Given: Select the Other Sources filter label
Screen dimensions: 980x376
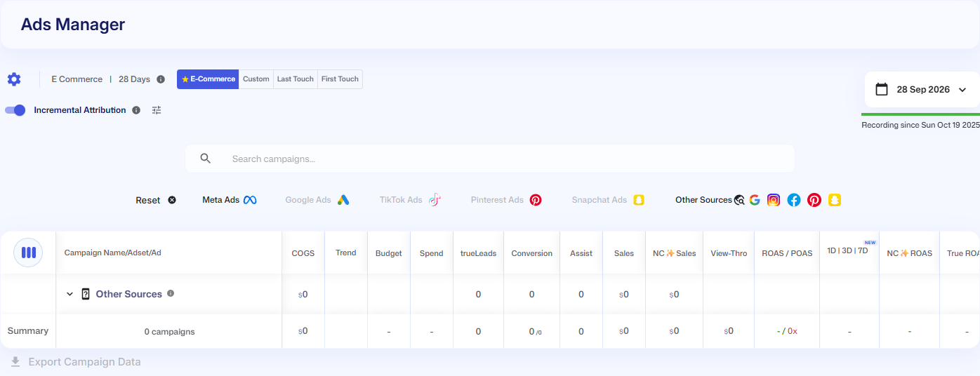Looking at the screenshot, I should [703, 200].
